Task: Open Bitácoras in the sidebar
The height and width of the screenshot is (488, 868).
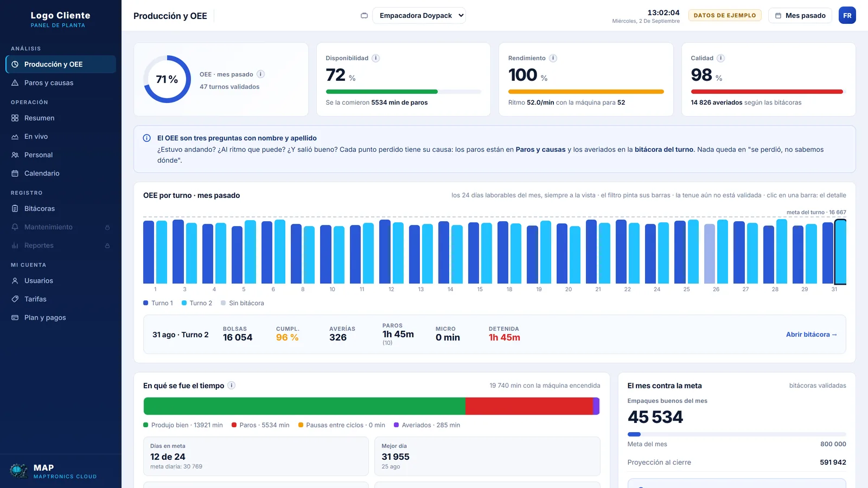Action: click(x=61, y=209)
